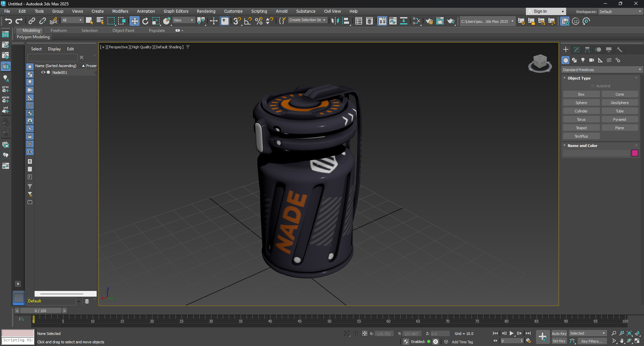Image resolution: width=644 pixels, height=346 pixels.
Task: Open Curve Editor from toolbar
Action: pyautogui.click(x=393, y=21)
